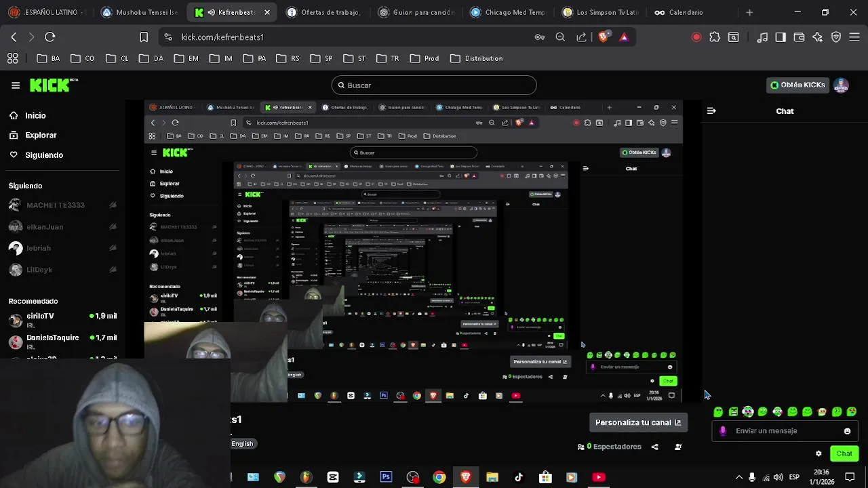Open the Kick sidebar hamburger menu
Image resolution: width=868 pixels, height=488 pixels.
tap(16, 85)
